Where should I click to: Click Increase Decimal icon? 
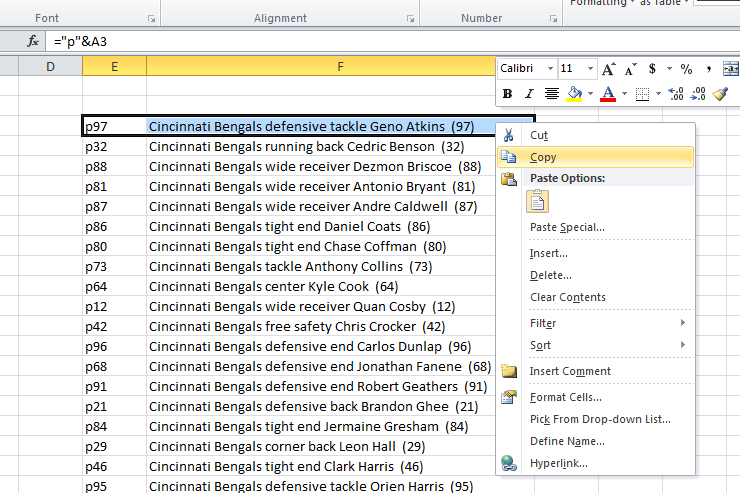676,94
